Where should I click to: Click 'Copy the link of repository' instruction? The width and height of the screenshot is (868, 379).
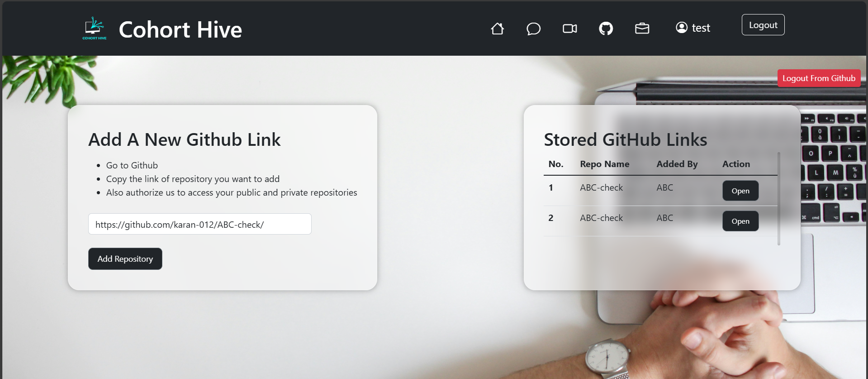[x=193, y=179]
